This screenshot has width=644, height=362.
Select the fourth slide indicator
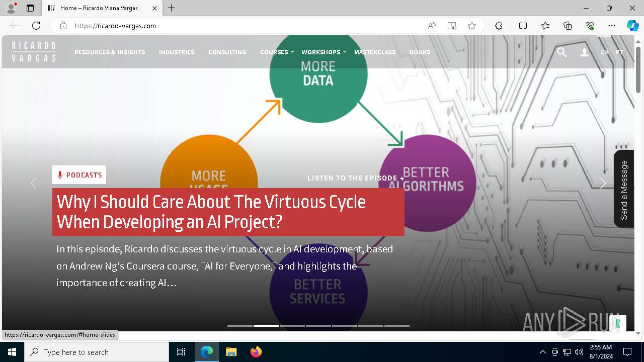tap(318, 326)
